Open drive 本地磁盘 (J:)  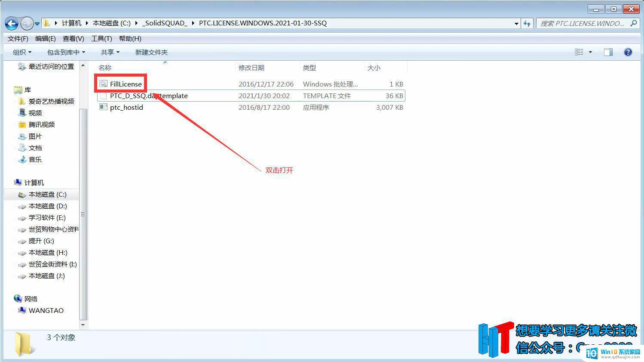click(47, 276)
